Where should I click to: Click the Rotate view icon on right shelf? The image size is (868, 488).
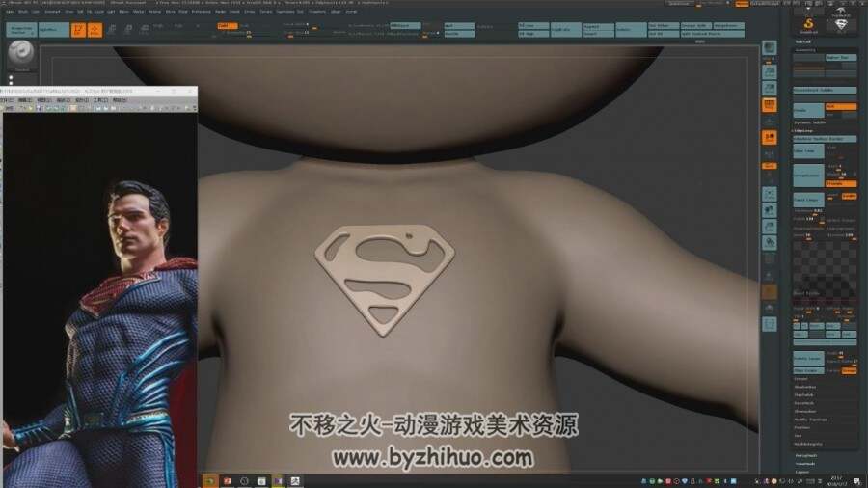click(770, 242)
